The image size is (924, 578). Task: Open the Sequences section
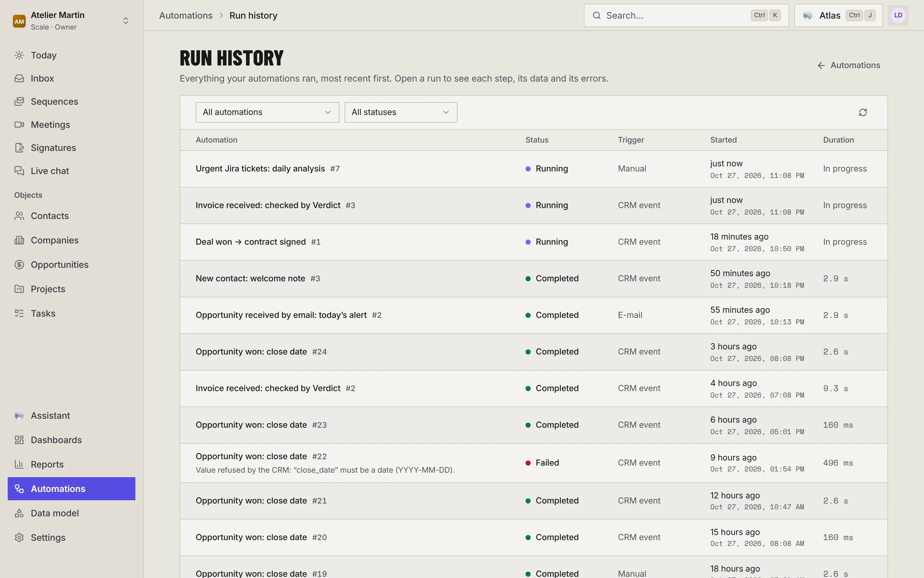(x=72, y=101)
